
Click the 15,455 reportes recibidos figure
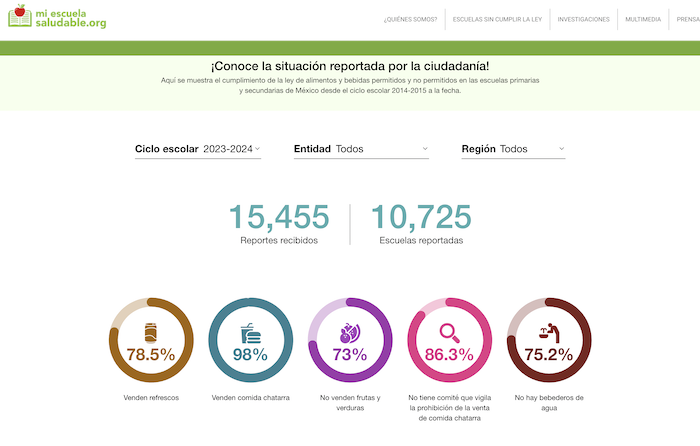tap(279, 216)
